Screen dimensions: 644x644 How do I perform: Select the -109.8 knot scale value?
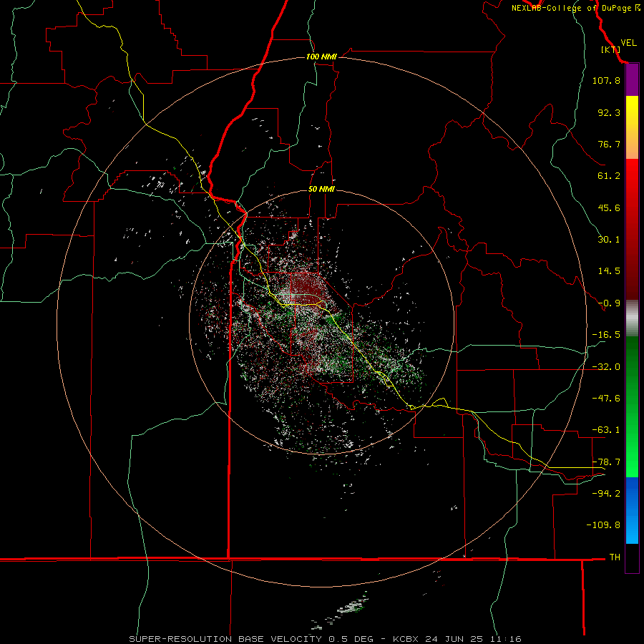point(603,525)
